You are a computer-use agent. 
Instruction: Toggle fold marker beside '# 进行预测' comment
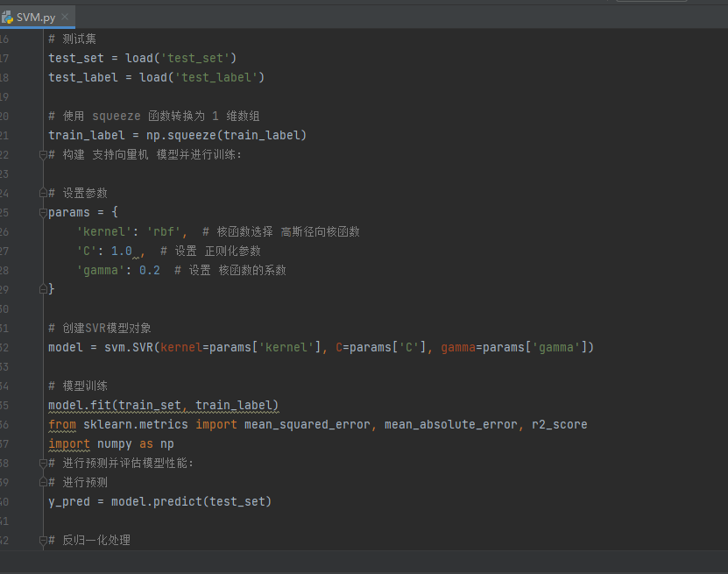tap(41, 482)
